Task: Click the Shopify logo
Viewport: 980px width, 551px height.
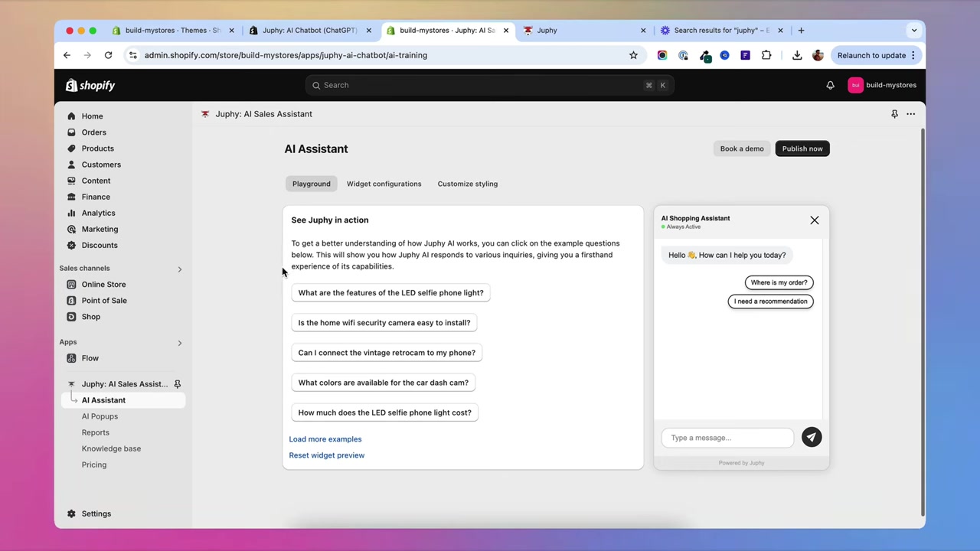Action: click(x=90, y=85)
